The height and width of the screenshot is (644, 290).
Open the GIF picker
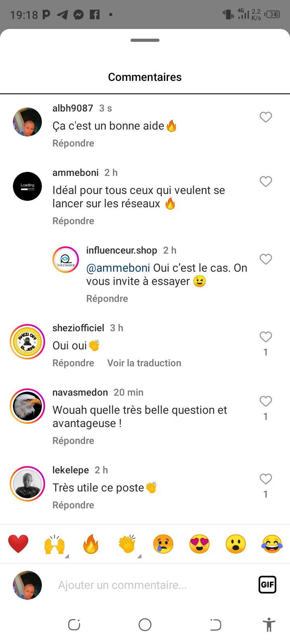pos(267,584)
